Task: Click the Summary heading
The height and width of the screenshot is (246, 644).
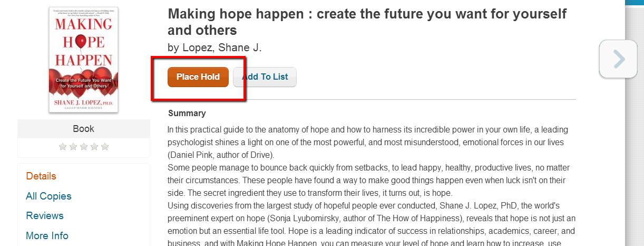Action: (x=187, y=113)
